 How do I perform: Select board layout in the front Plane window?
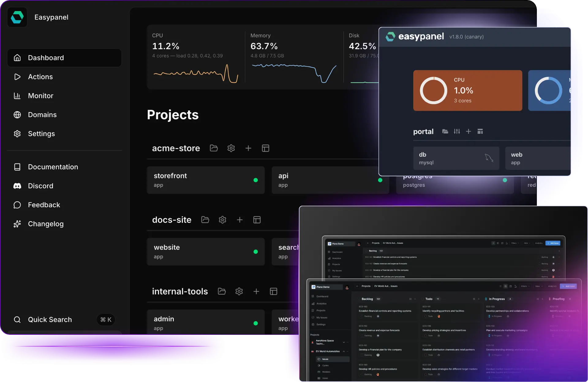(x=506, y=286)
